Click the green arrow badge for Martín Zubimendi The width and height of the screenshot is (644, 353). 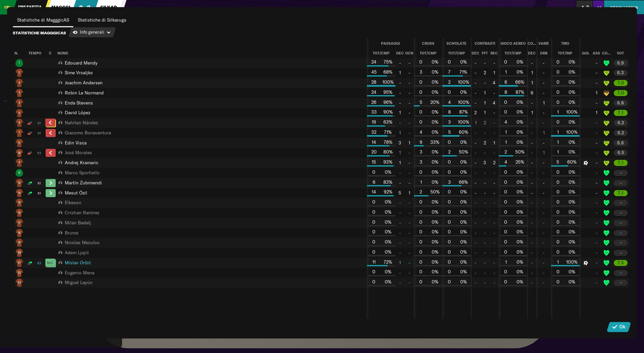[x=50, y=183]
